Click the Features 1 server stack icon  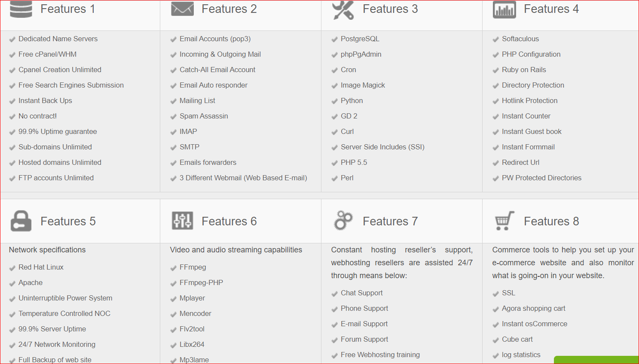click(21, 9)
